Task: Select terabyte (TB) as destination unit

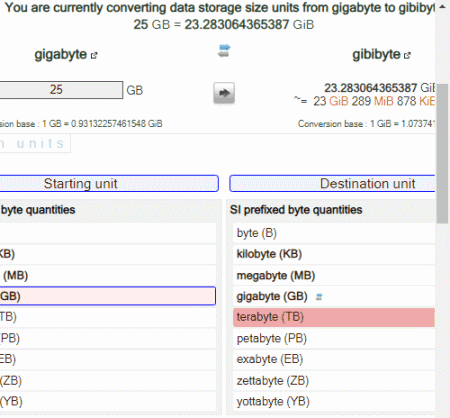Action: pos(334,317)
